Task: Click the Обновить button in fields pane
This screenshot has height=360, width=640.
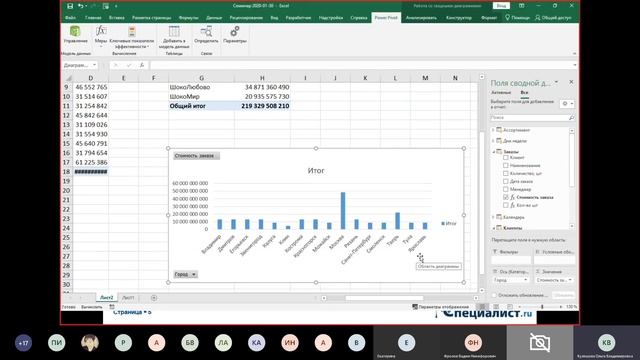Action: pos(564,295)
